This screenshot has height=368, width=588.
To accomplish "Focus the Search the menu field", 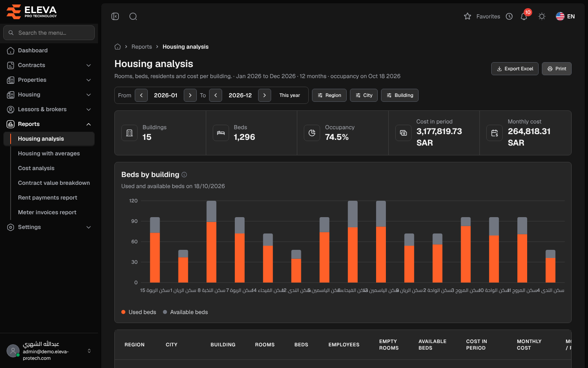I will pyautogui.click(x=49, y=33).
